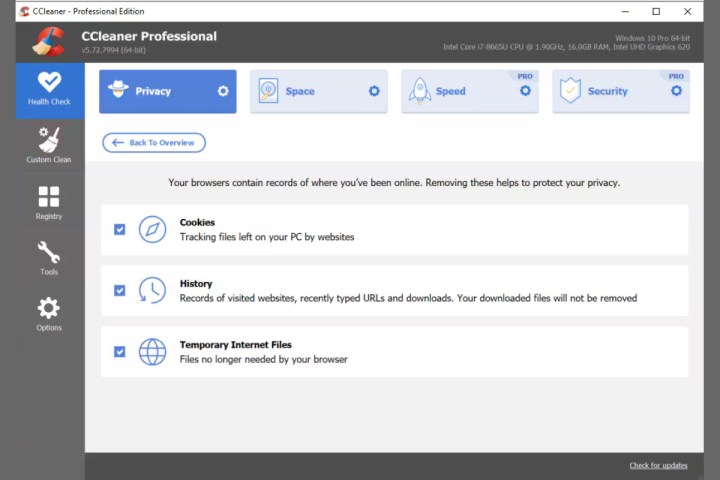This screenshot has height=480, width=720.
Task: Click the gear icon on Security tab
Action: point(676,91)
